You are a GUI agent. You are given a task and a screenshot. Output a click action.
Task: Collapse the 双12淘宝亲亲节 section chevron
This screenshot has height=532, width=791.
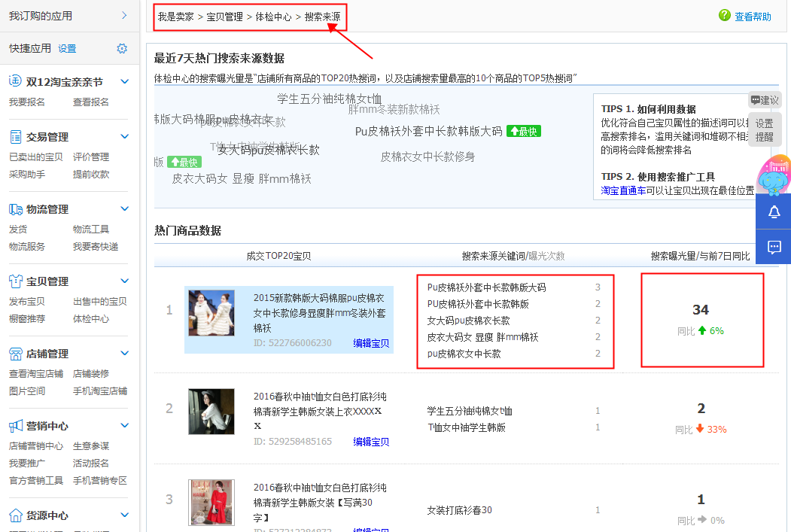(125, 81)
